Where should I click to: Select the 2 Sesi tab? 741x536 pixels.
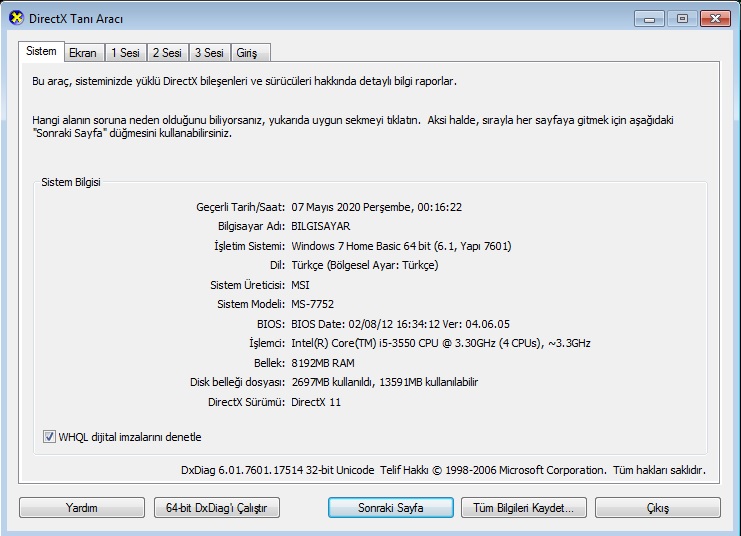point(167,52)
